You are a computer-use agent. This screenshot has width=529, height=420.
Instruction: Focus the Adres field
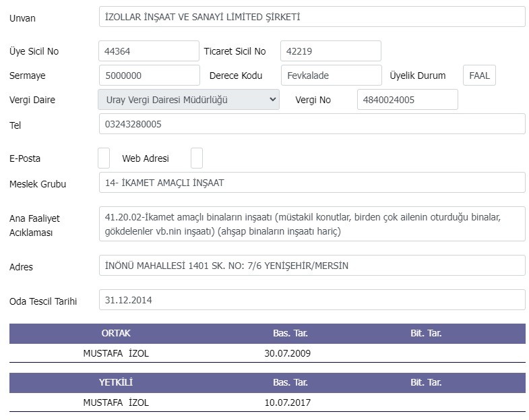[x=312, y=266]
